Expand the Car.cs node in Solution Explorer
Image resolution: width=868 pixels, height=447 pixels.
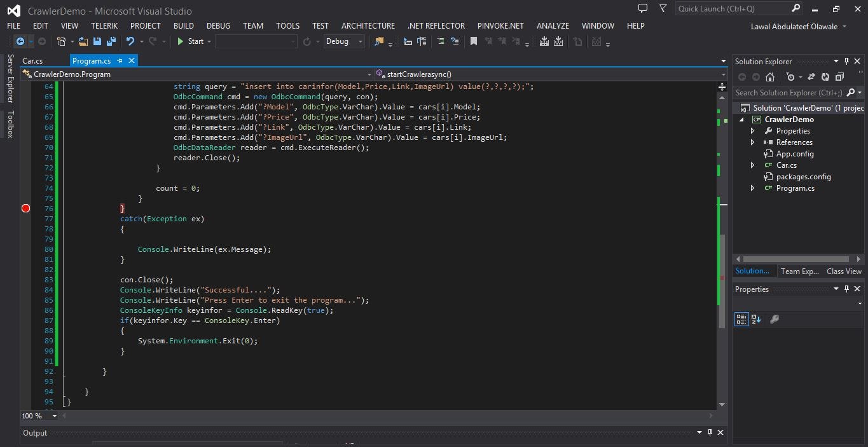[x=753, y=165]
